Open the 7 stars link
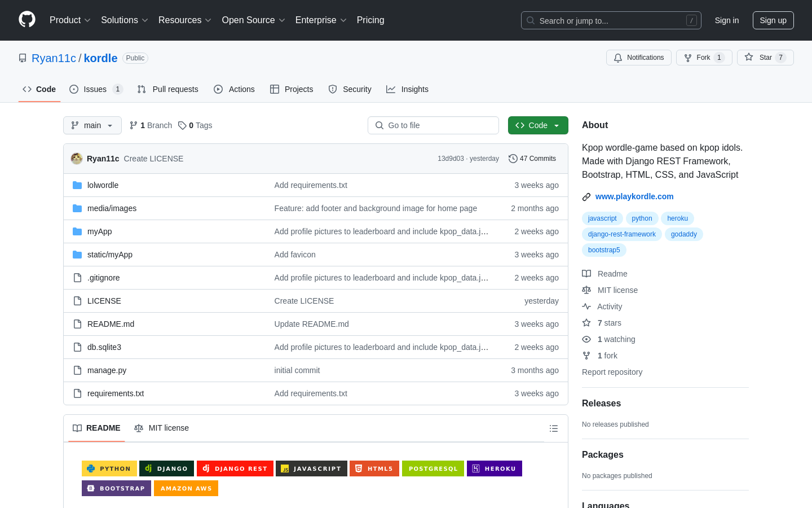Viewport: 812px width, 508px height. 602,323
